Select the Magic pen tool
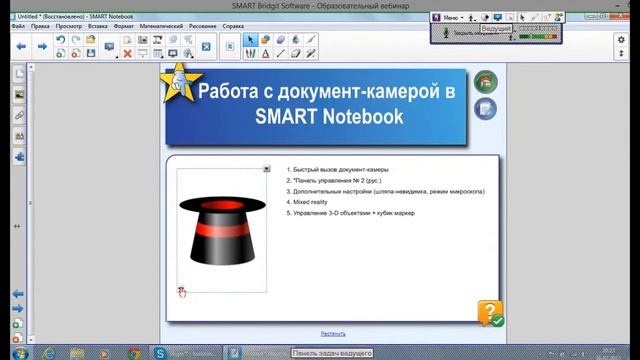640x360 pixels. pos(311,53)
